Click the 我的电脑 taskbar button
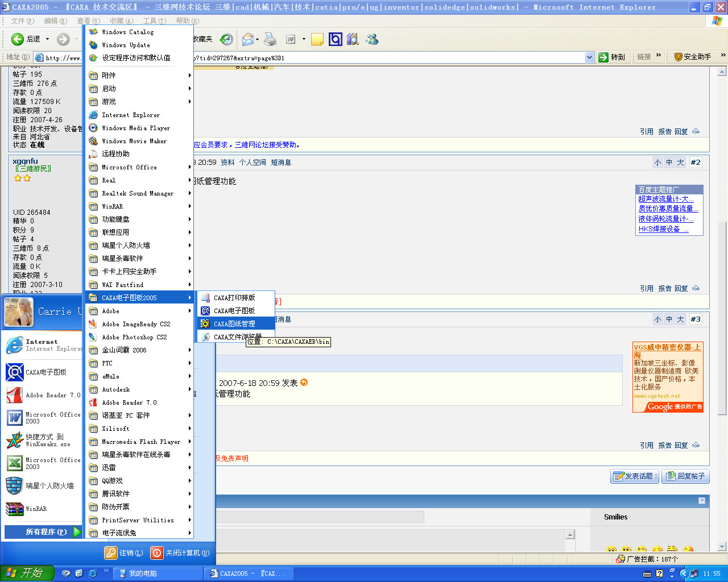Viewport: 728px width, 582px height. click(x=158, y=573)
